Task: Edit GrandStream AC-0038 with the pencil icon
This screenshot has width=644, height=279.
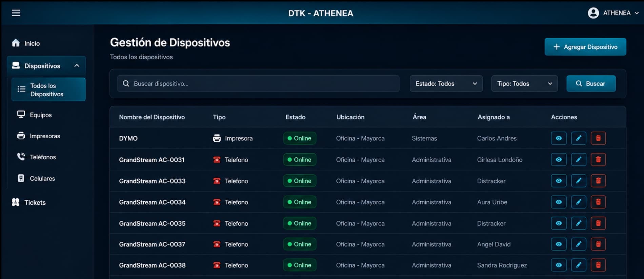Action: click(579, 265)
